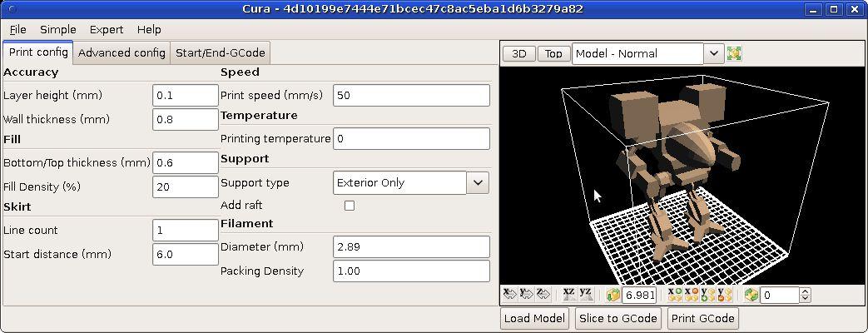Click the rotation value field showing 0
The height and width of the screenshot is (333, 868).
click(x=780, y=295)
